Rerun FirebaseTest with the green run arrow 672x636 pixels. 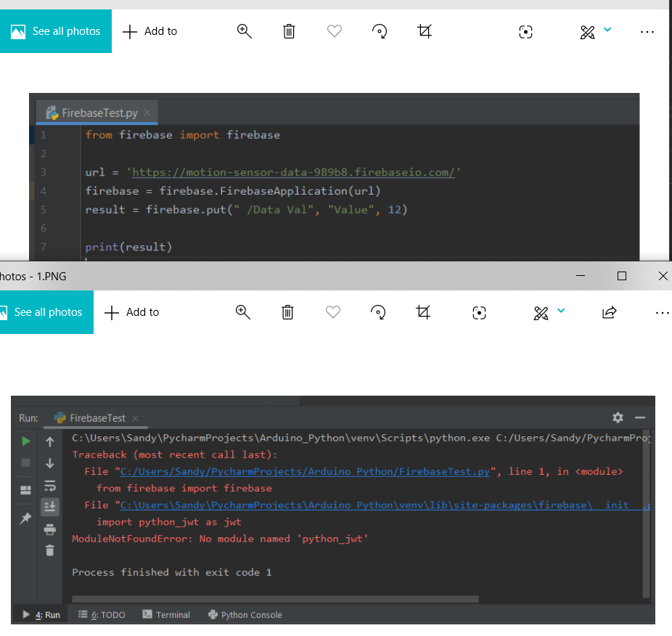25,441
